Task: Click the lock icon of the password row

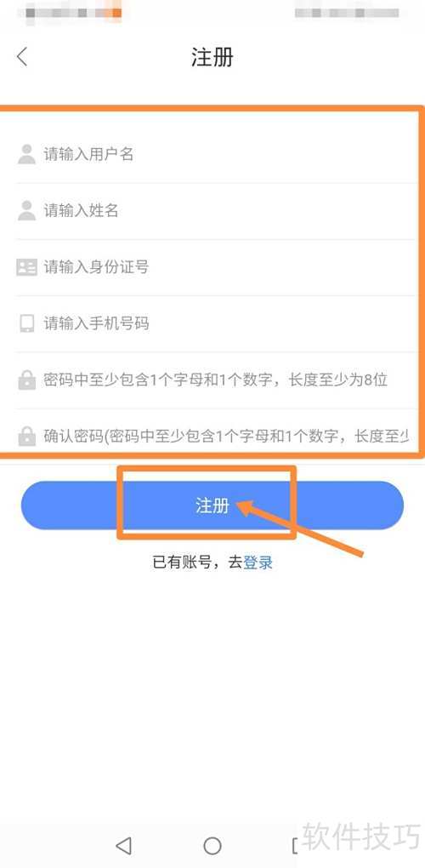Action: click(26, 380)
